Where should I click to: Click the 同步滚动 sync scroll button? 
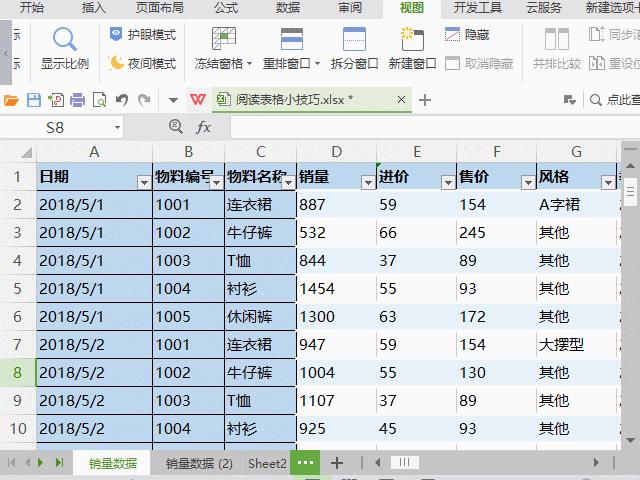tap(614, 35)
